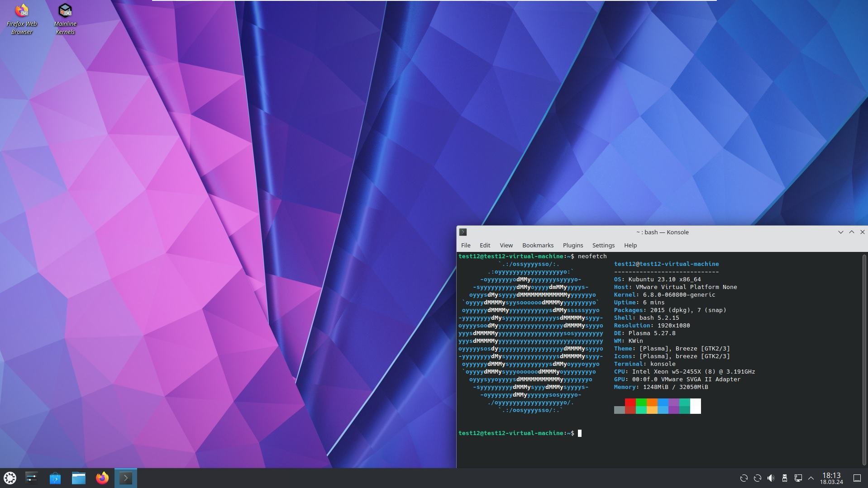Open the Bookmarks menu in Konsole
The width and height of the screenshot is (868, 488).
pyautogui.click(x=538, y=245)
